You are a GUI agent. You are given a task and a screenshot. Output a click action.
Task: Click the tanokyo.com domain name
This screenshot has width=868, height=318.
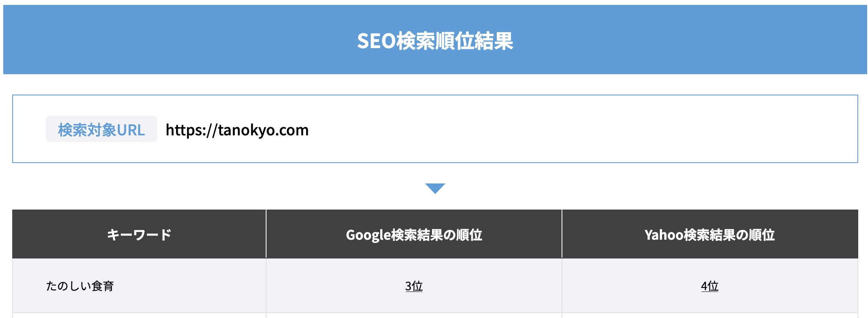click(x=263, y=130)
